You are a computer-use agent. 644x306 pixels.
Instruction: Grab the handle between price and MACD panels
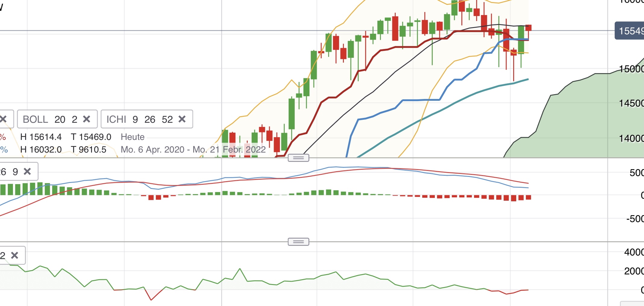pos(298,158)
